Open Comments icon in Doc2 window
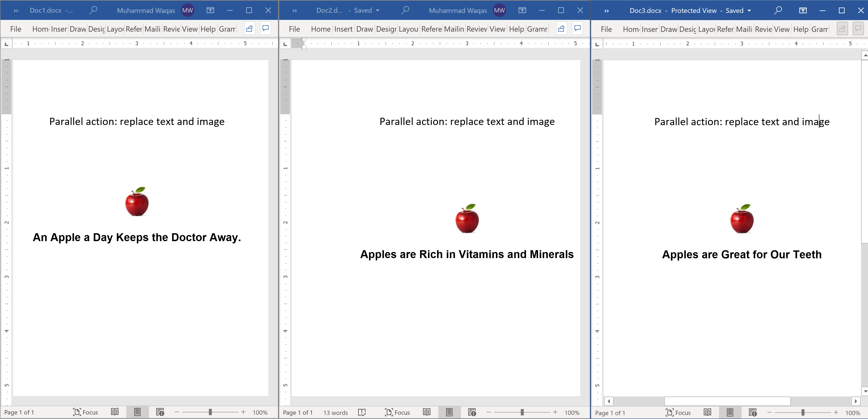Screen dimensions: 868x419 click(578, 29)
